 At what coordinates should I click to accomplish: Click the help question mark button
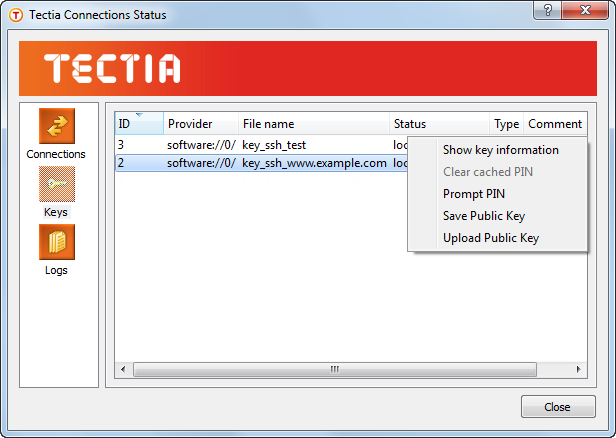pyautogui.click(x=548, y=10)
